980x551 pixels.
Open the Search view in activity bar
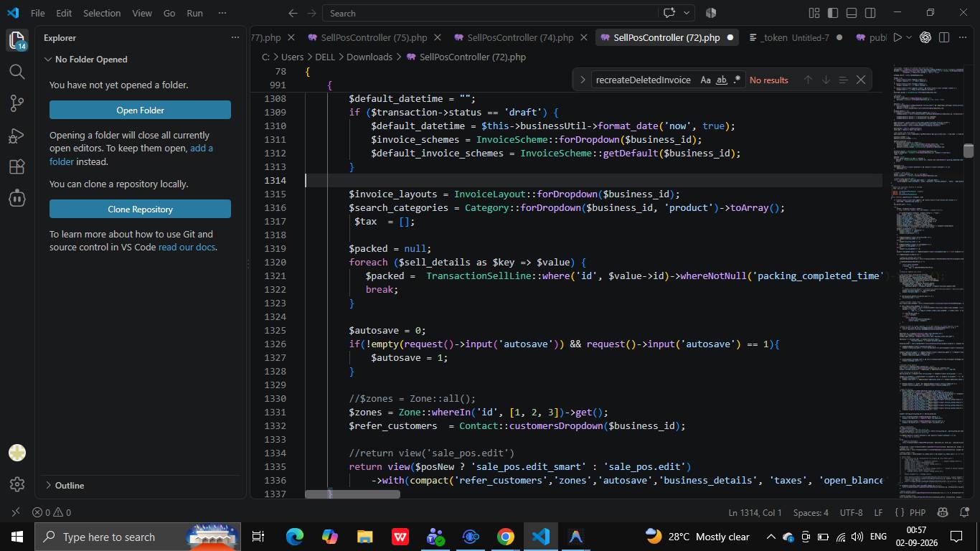click(17, 71)
